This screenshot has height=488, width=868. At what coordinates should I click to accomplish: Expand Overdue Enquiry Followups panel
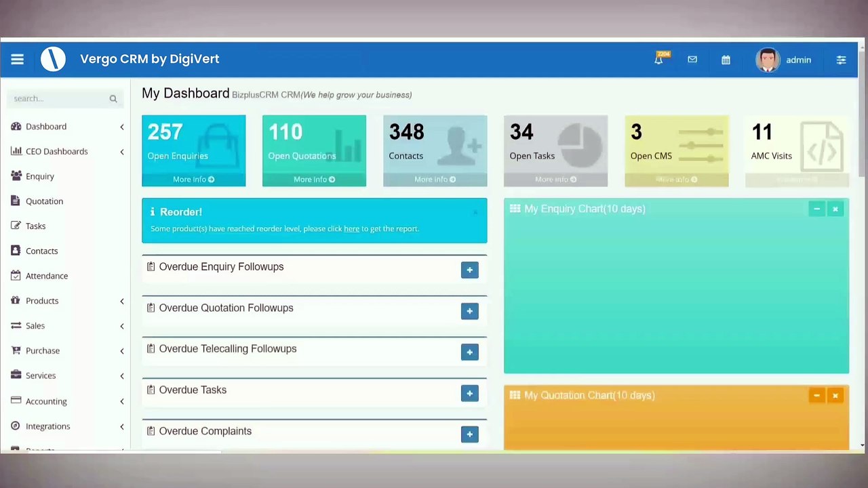pyautogui.click(x=469, y=270)
